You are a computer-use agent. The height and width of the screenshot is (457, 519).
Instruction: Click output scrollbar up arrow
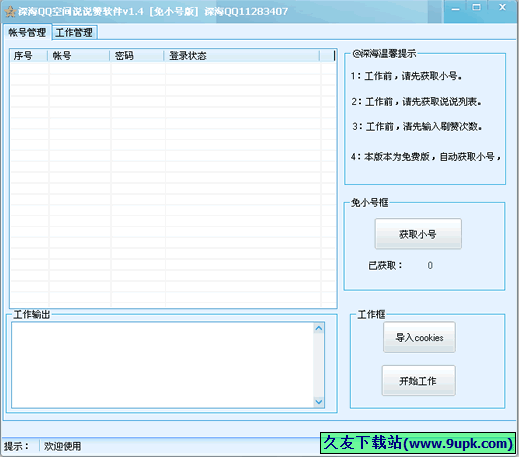(319, 328)
